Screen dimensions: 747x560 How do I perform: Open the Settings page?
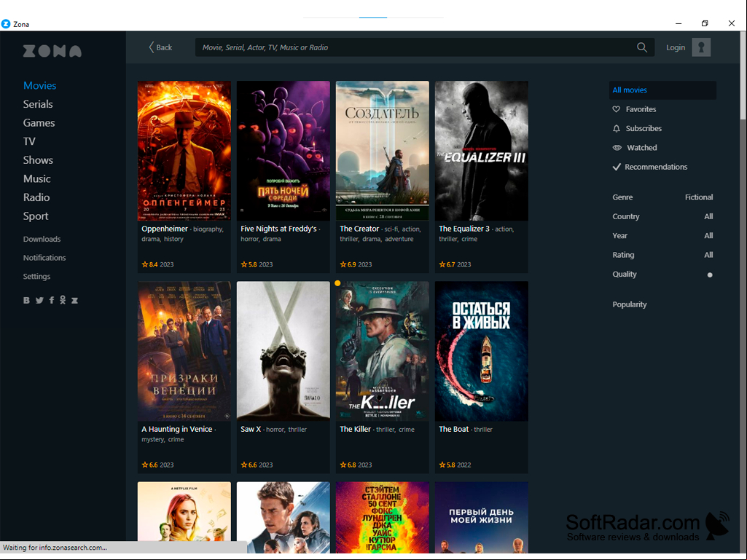[x=36, y=276]
